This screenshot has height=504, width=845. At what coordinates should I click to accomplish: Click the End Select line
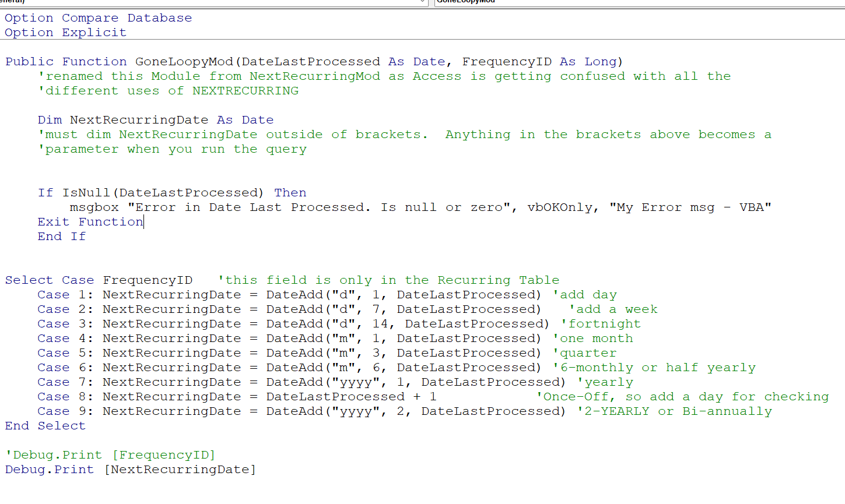45,426
